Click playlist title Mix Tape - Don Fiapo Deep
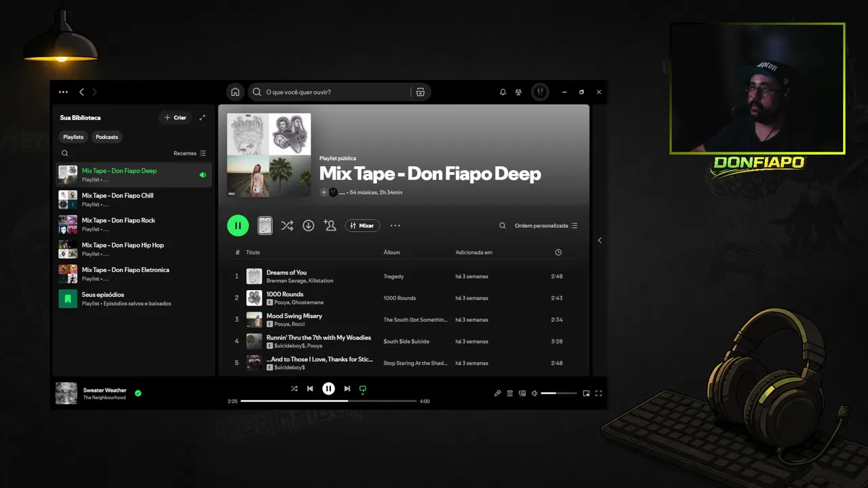This screenshot has width=868, height=488. tap(430, 174)
